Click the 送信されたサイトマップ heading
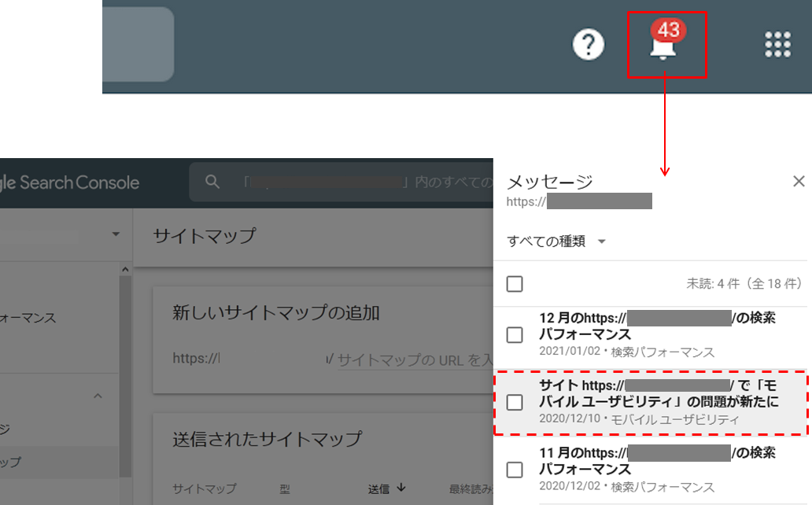 pyautogui.click(x=268, y=439)
